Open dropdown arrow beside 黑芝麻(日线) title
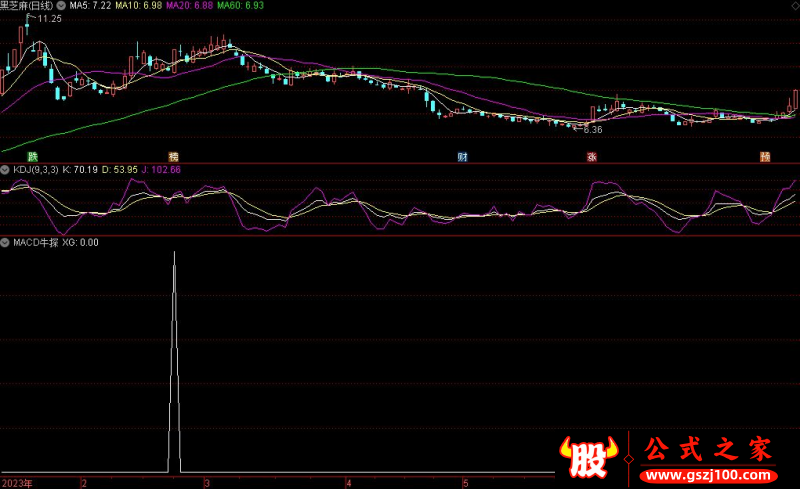800x489 pixels. (61, 6)
